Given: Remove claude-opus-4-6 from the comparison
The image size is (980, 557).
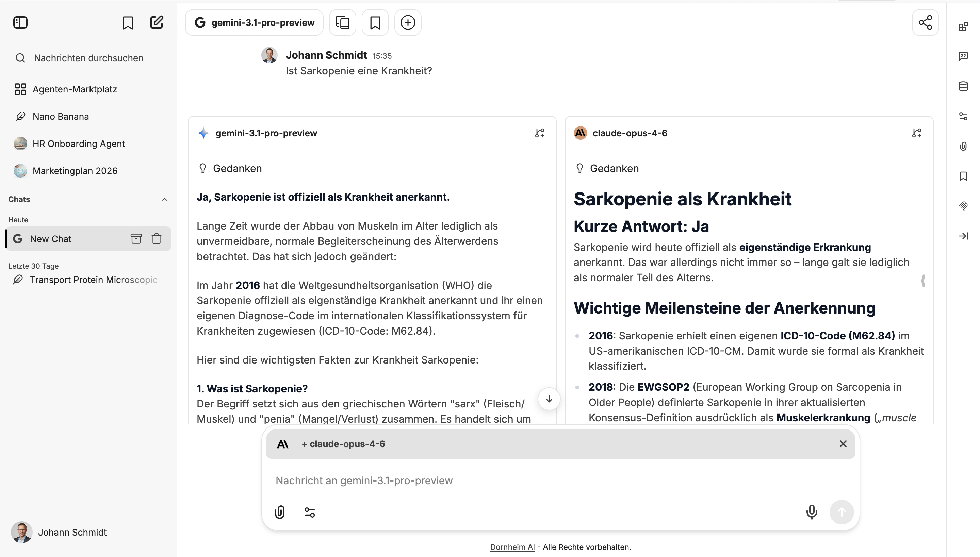Looking at the screenshot, I should pyautogui.click(x=843, y=444).
